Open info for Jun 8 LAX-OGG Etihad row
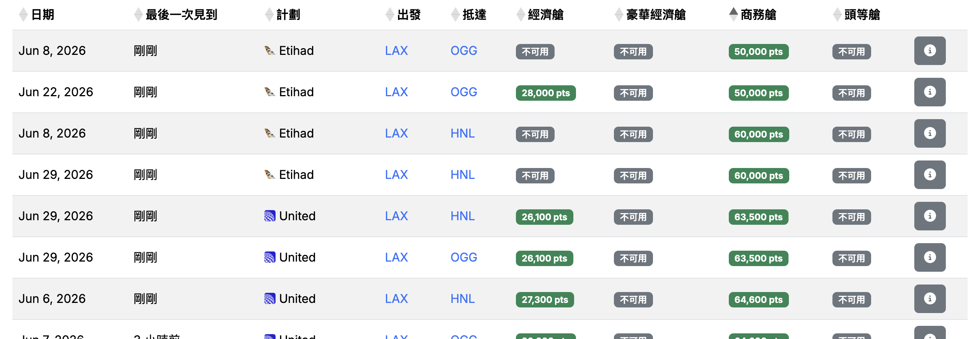980x339 pixels. [929, 51]
